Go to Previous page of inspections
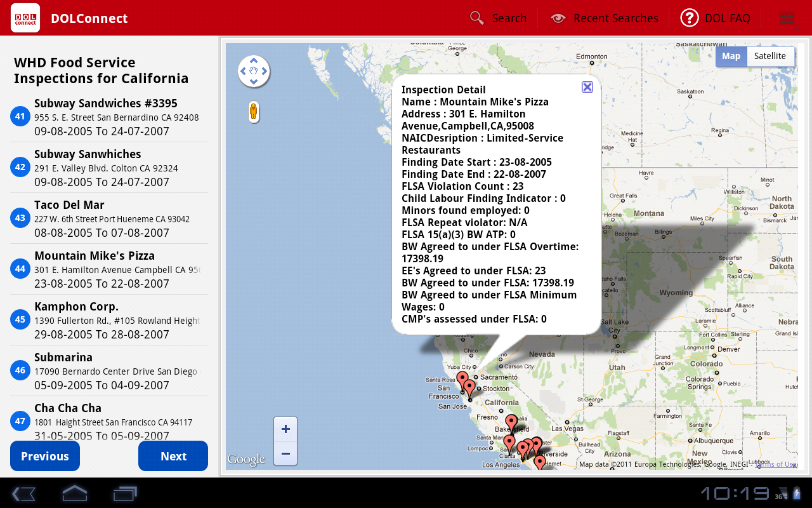Image resolution: width=812 pixels, height=508 pixels. 45,456
